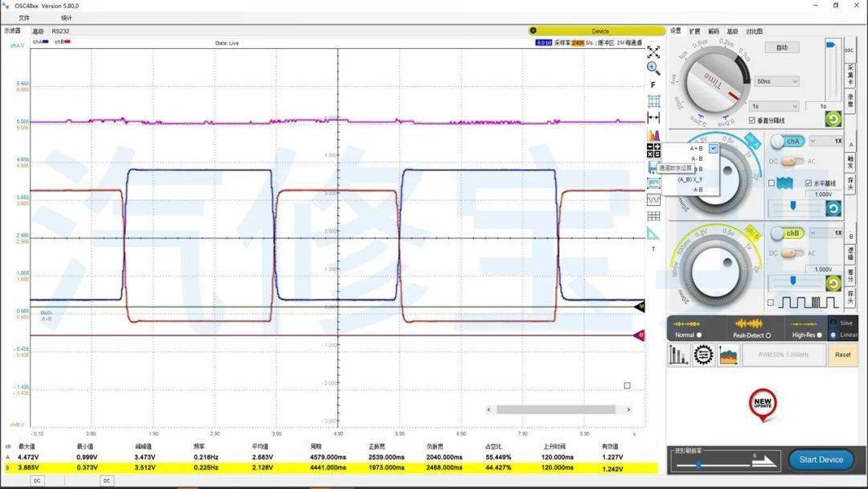Switch to the RS232 tab
This screenshot has width=868, height=489.
[60, 31]
